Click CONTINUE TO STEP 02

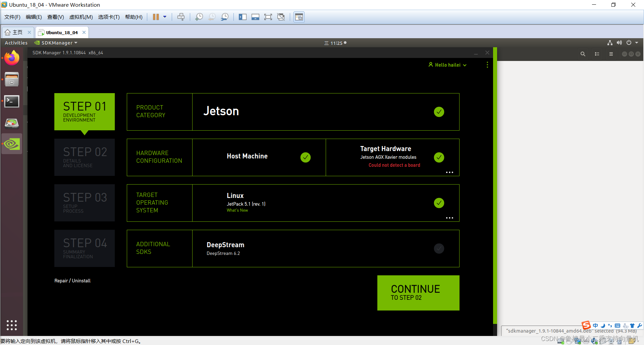point(418,293)
